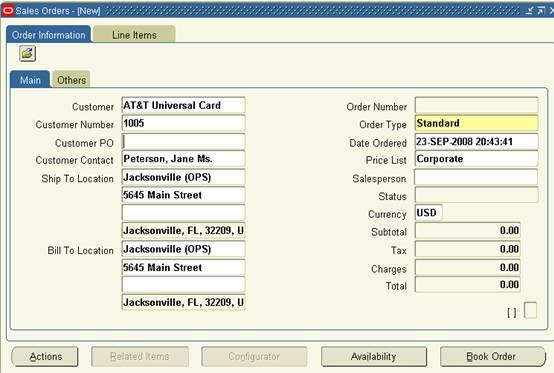554x373 pixels.
Task: Click the Availability button
Action: pyautogui.click(x=374, y=356)
